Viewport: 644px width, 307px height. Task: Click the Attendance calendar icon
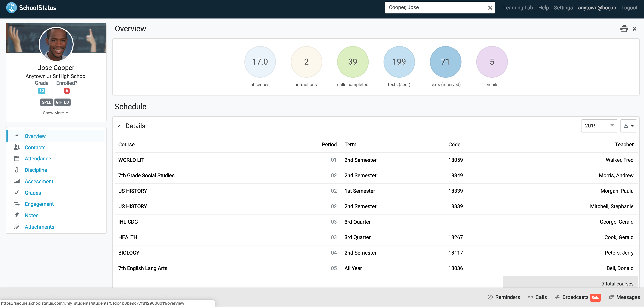[16, 158]
